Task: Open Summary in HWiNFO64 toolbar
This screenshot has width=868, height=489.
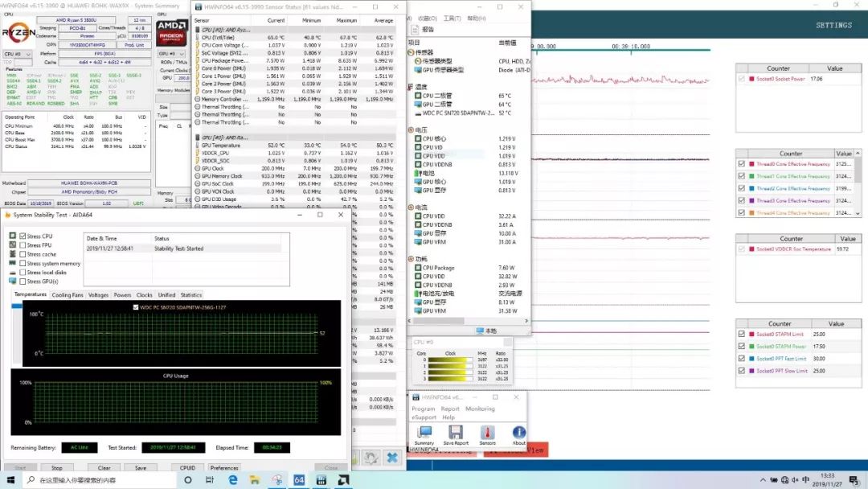Action: [424, 434]
